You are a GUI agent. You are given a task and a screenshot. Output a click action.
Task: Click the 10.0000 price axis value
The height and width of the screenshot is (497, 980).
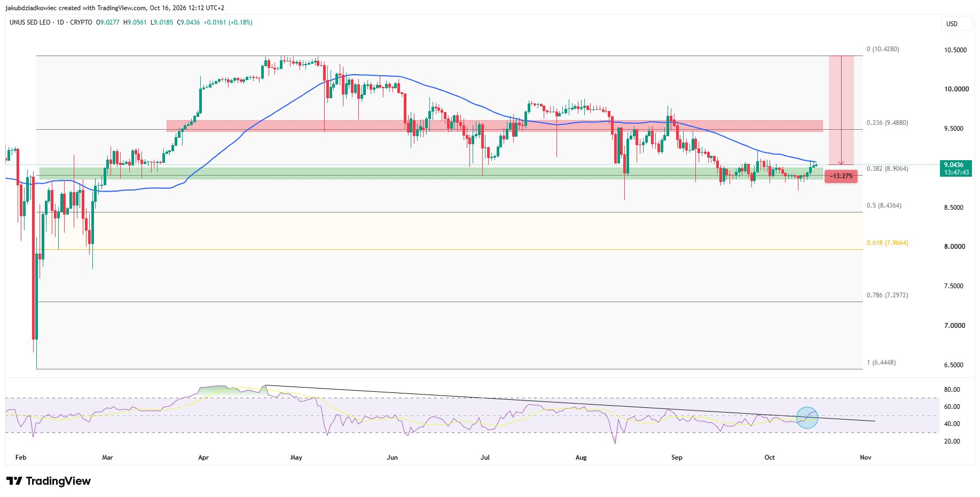coord(955,89)
